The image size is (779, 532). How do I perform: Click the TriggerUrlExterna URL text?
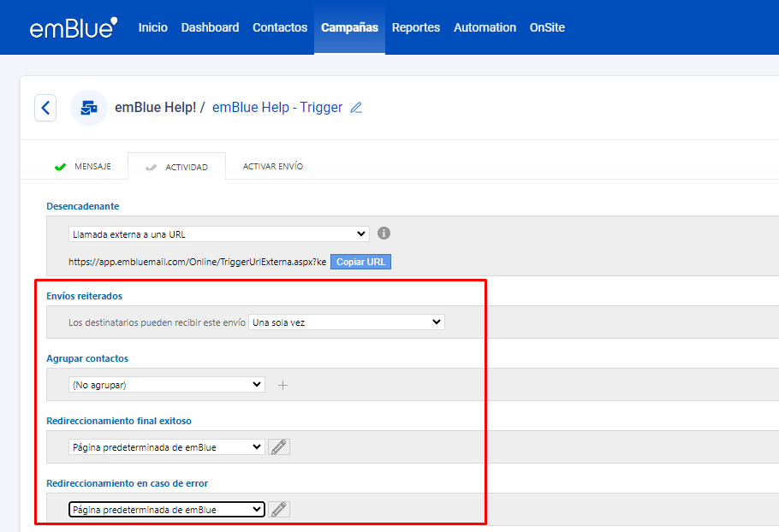197,262
